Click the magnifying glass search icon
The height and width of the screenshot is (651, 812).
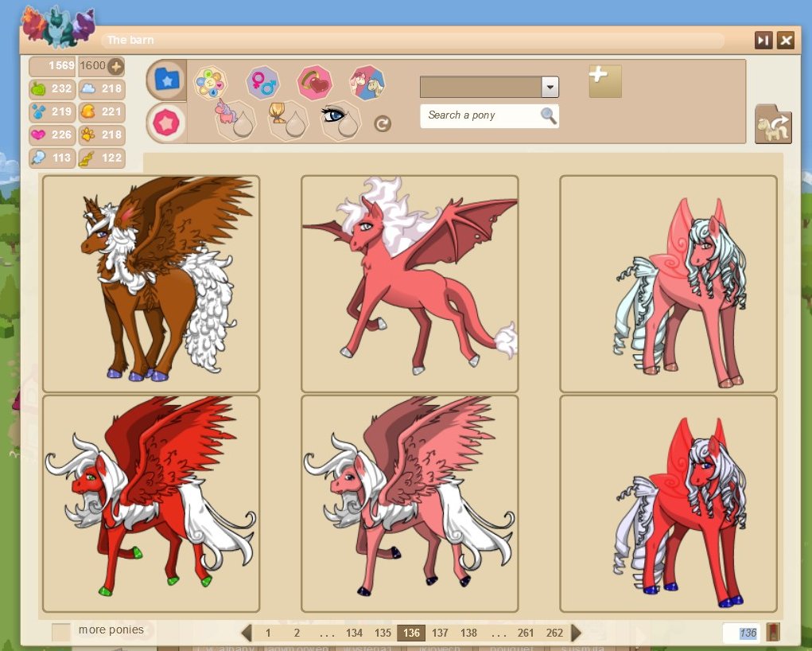click(549, 115)
